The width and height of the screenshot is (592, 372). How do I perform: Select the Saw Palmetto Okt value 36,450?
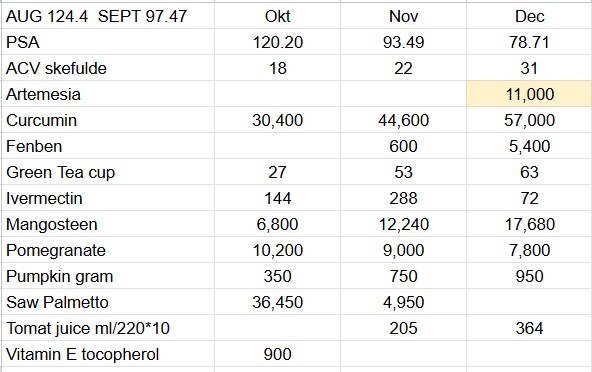pos(278,302)
